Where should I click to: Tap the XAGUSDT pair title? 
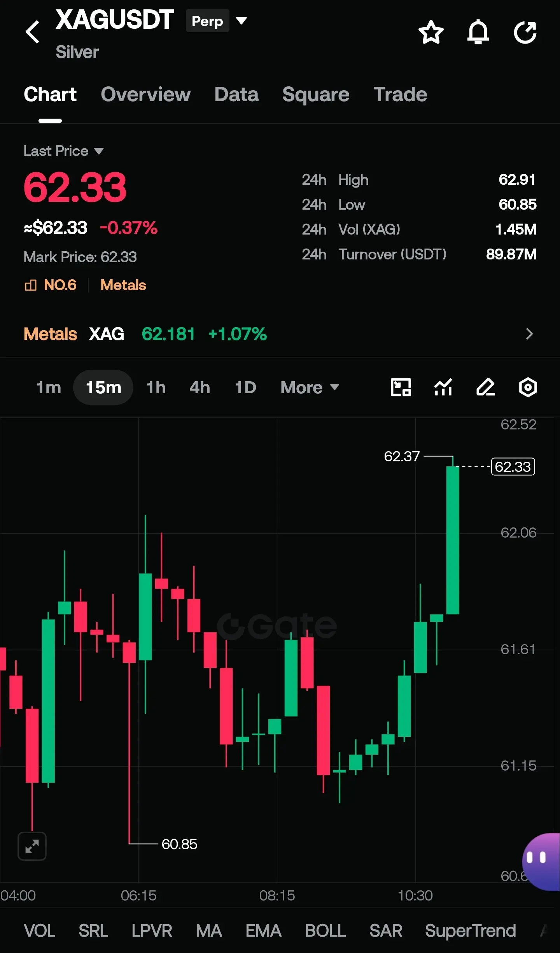click(115, 19)
